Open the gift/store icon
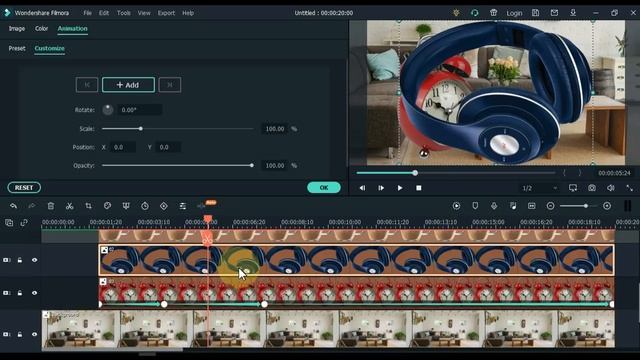The height and width of the screenshot is (360, 640). click(x=493, y=13)
